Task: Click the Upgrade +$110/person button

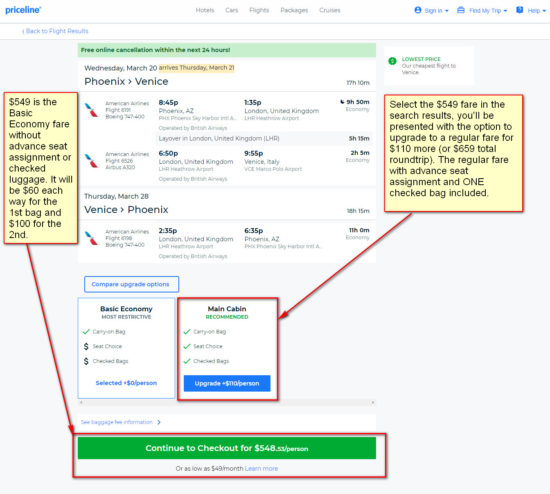Action: [x=227, y=383]
